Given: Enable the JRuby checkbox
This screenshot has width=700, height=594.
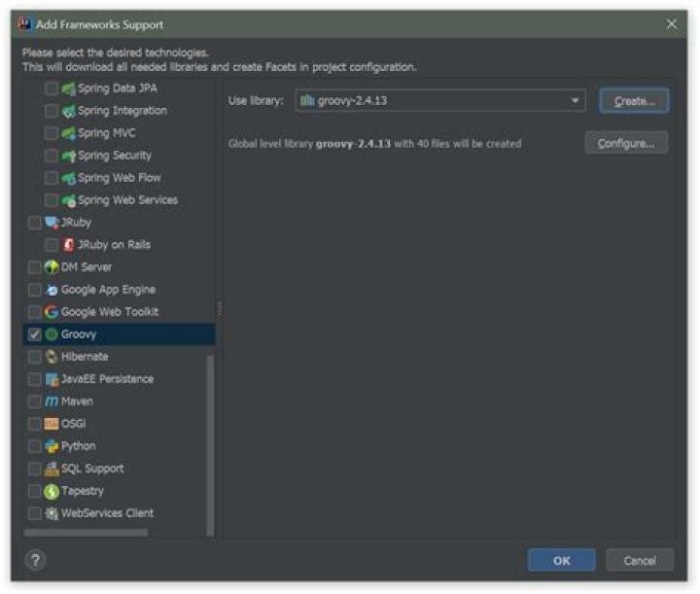Looking at the screenshot, I should point(34,223).
